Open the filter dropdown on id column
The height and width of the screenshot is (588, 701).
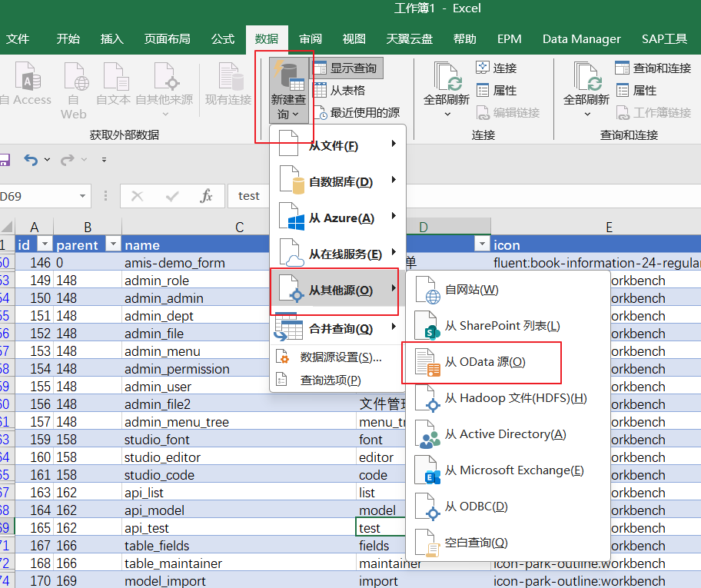coord(45,245)
